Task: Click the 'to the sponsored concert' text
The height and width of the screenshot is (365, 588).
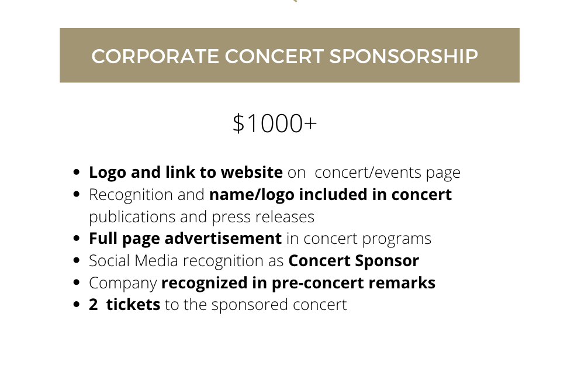Action: [x=256, y=305]
